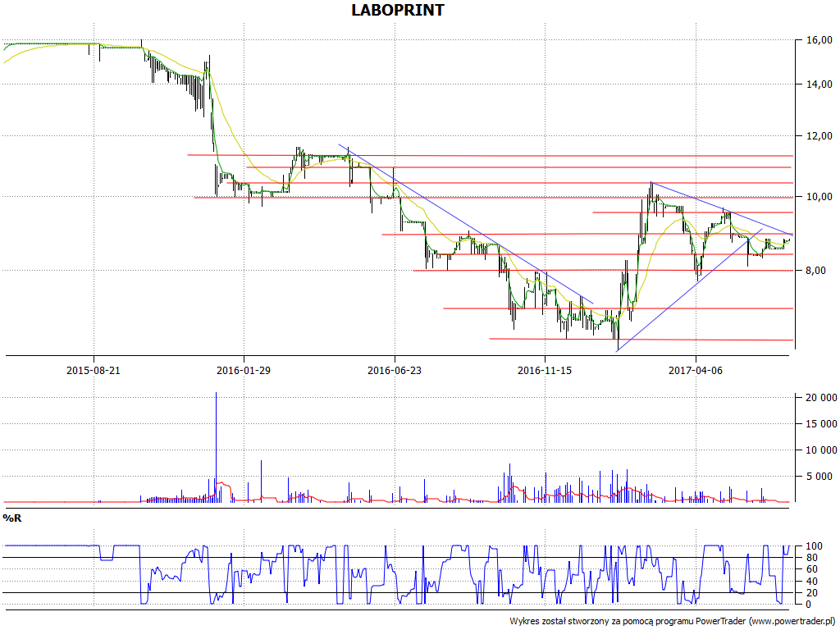Click the 15 000 volume axis label

[x=821, y=424]
